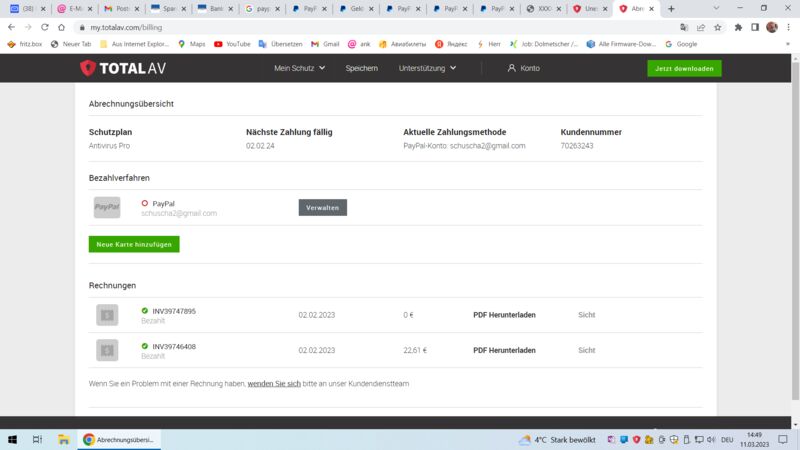Select the PayPal payment radio button
This screenshot has height=450, width=800.
(x=145, y=203)
